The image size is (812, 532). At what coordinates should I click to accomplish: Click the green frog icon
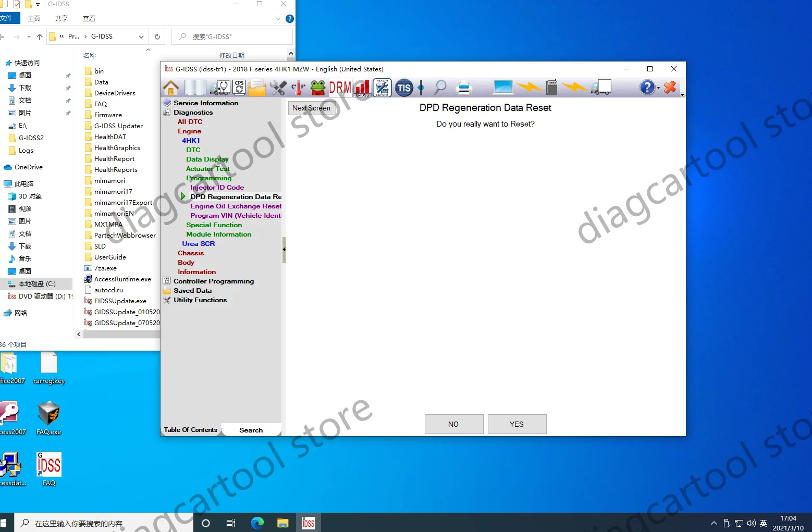[x=318, y=88]
